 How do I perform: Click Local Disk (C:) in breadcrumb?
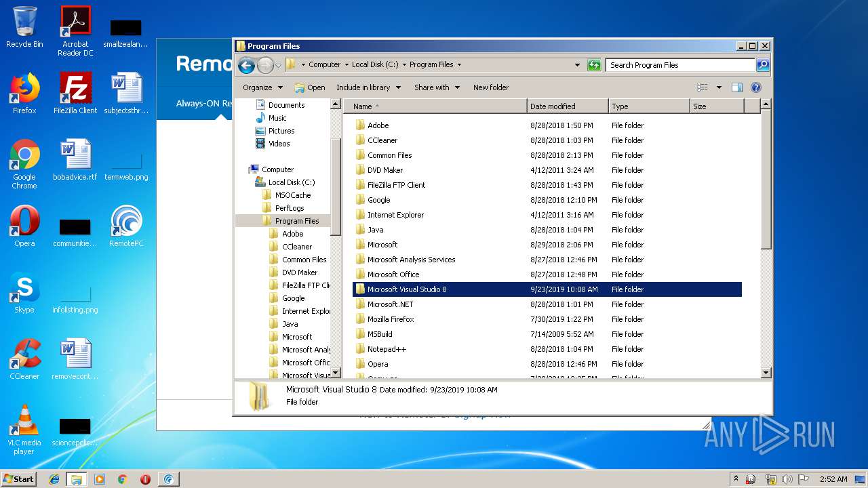pyautogui.click(x=375, y=65)
